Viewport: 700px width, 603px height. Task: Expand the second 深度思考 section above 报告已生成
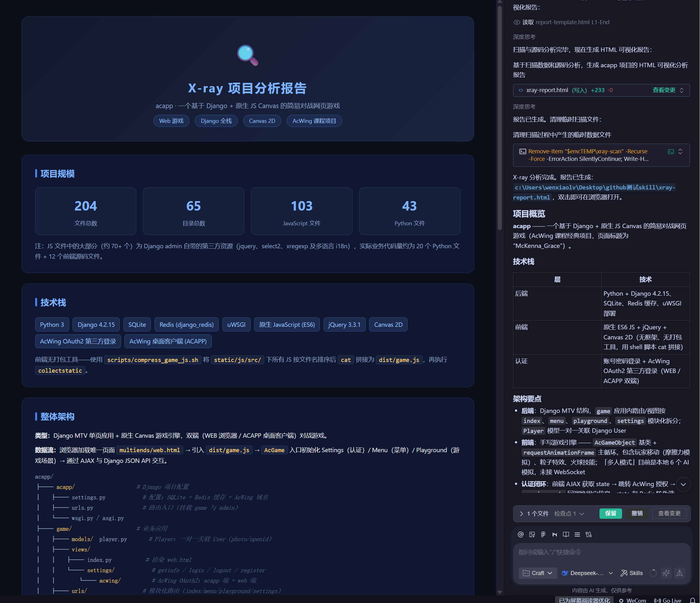point(524,107)
